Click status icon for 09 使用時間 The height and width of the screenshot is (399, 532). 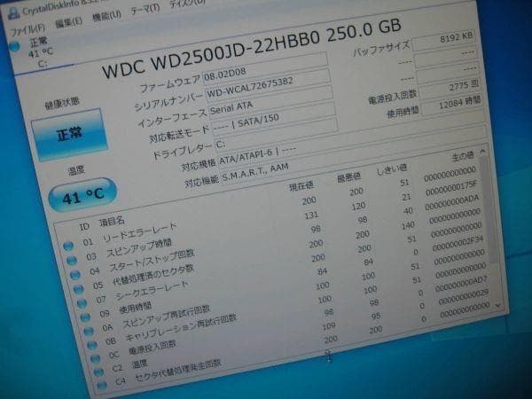[85, 317]
